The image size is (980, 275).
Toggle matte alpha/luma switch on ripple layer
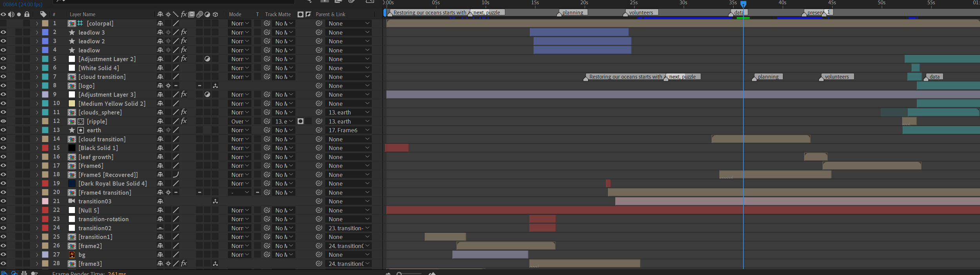[301, 121]
